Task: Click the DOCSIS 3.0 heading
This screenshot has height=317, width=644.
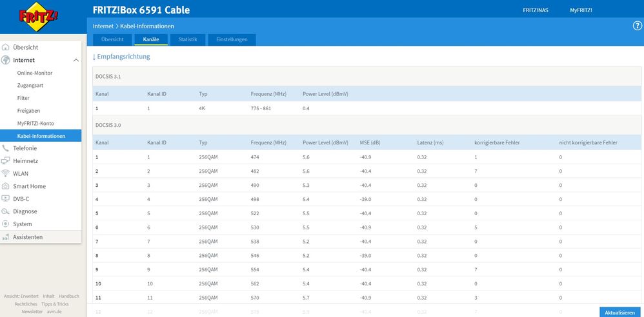Action: point(108,125)
